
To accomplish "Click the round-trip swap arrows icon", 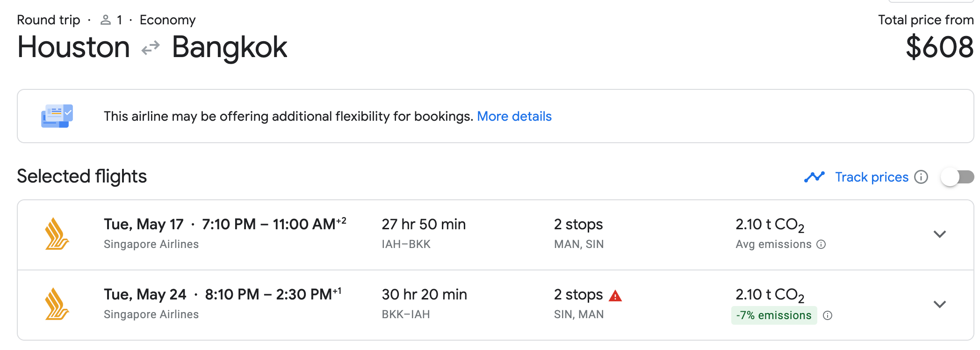I will (x=151, y=48).
